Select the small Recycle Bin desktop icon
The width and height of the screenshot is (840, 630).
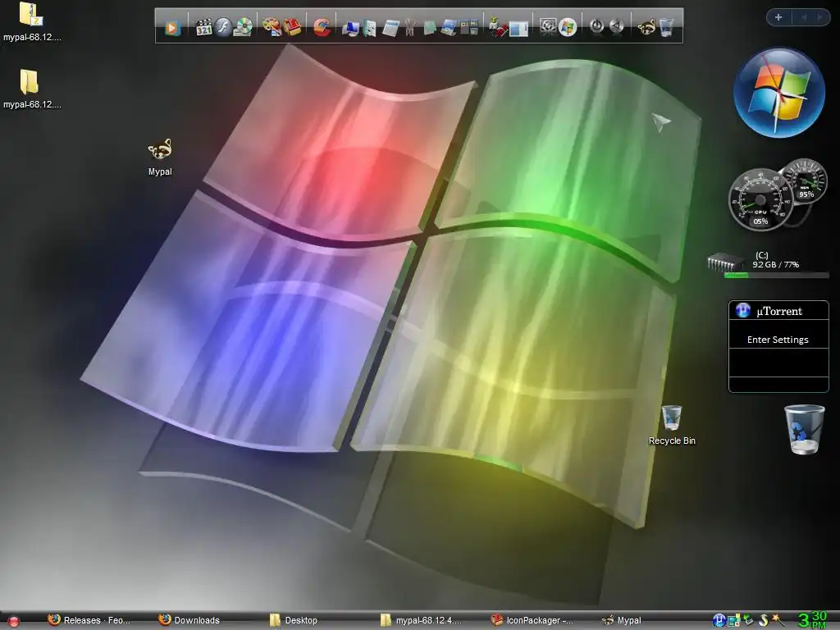point(672,426)
